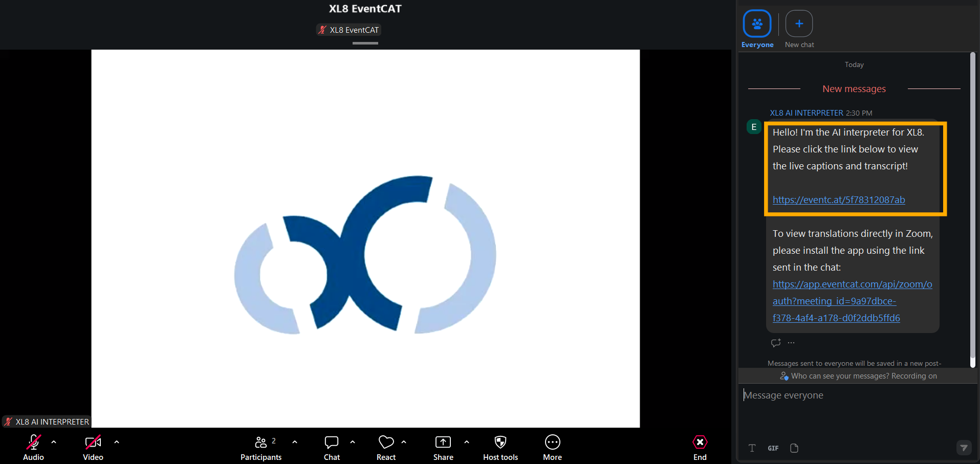Expand chat options chevron in toolbar

(x=353, y=442)
